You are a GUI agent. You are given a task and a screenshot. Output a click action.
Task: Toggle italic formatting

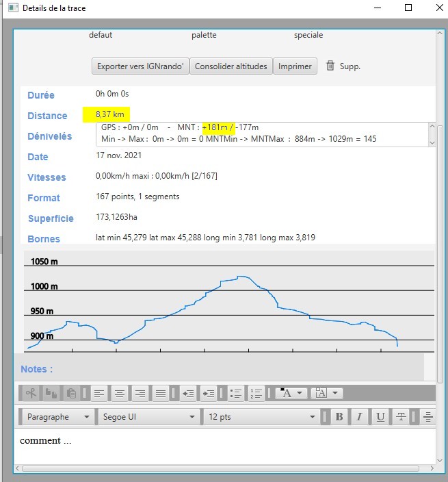coord(360,416)
